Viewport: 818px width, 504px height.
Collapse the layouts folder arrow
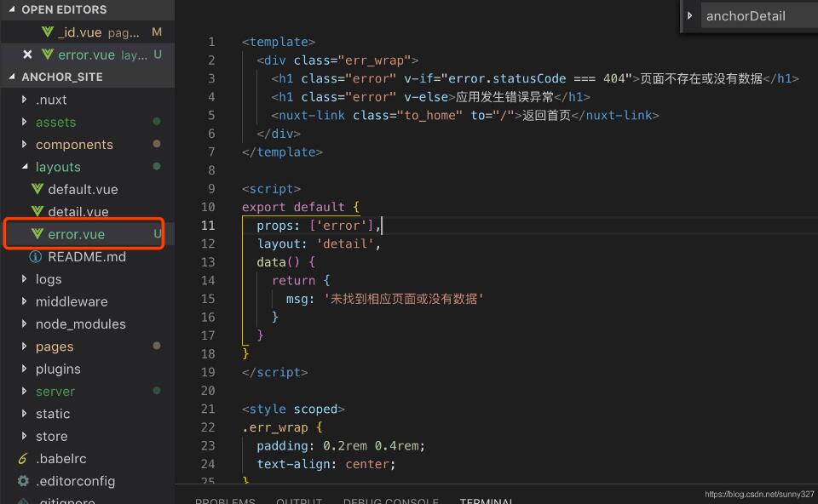click(24, 166)
